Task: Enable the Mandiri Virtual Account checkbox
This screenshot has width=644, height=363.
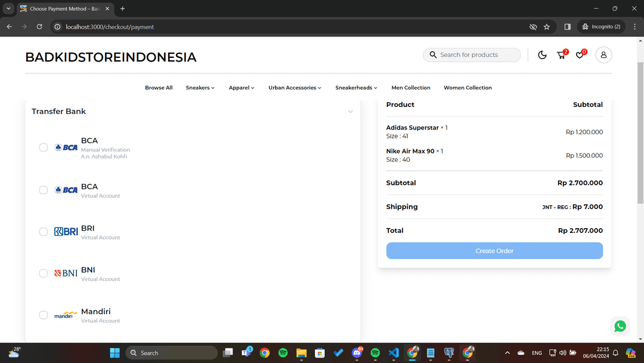Action: point(44,315)
